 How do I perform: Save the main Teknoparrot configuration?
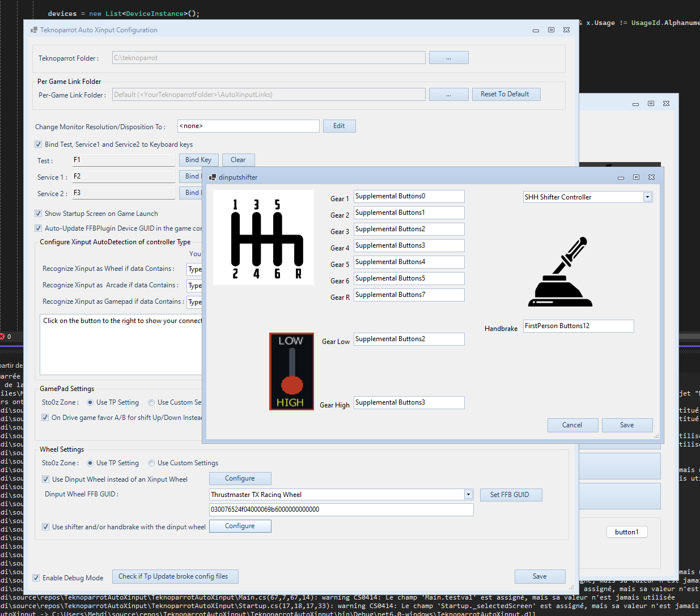tap(540, 576)
